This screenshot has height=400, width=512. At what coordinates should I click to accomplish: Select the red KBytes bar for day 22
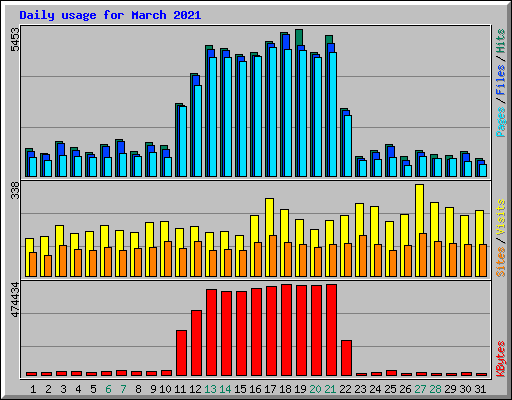coord(346,358)
